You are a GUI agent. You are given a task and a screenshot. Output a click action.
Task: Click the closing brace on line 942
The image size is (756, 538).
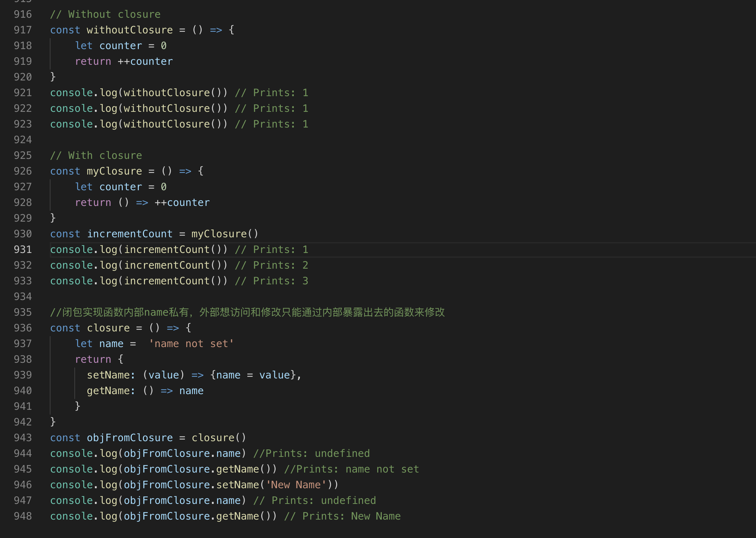53,422
